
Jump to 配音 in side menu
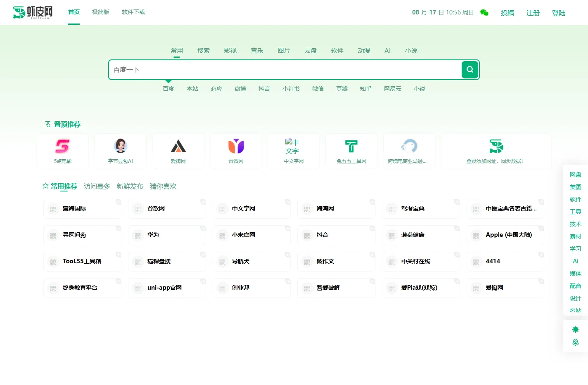[x=576, y=286]
